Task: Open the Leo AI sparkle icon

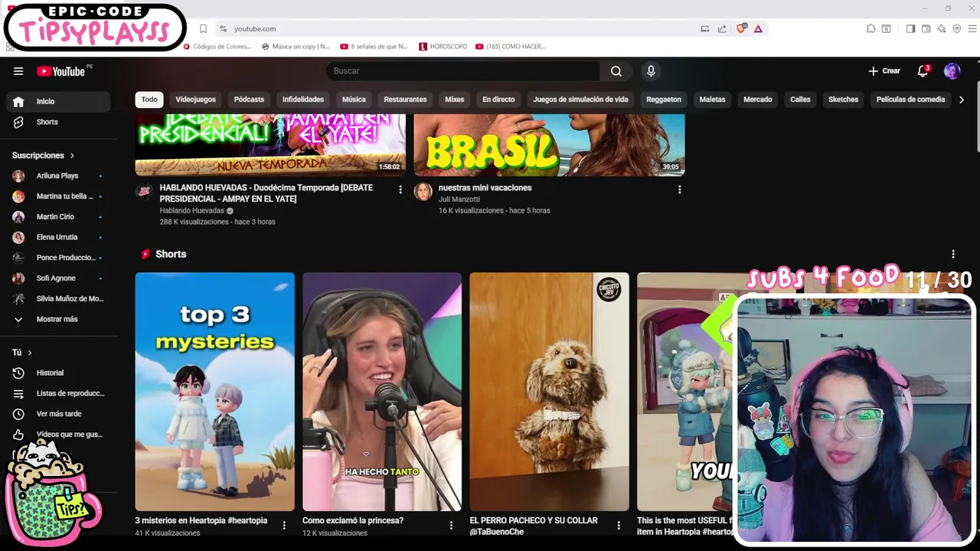Action: pyautogui.click(x=942, y=29)
